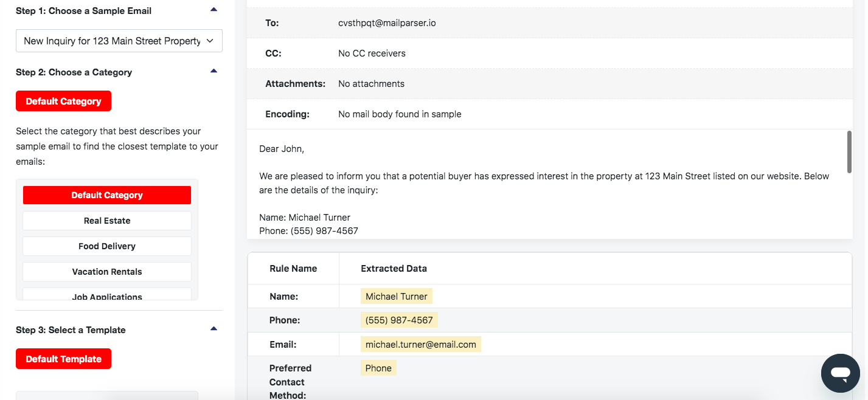Click the CC No CC receivers field
Viewport: 868px width, 400px height.
tap(372, 53)
